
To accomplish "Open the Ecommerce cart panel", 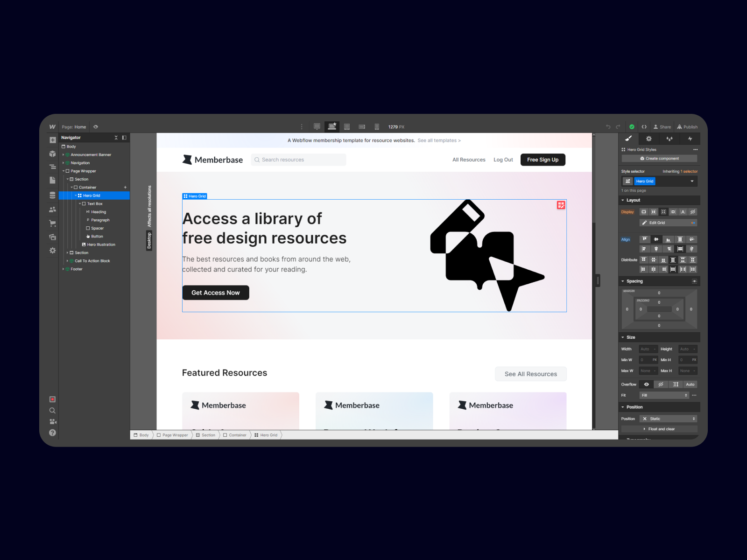I will click(53, 224).
